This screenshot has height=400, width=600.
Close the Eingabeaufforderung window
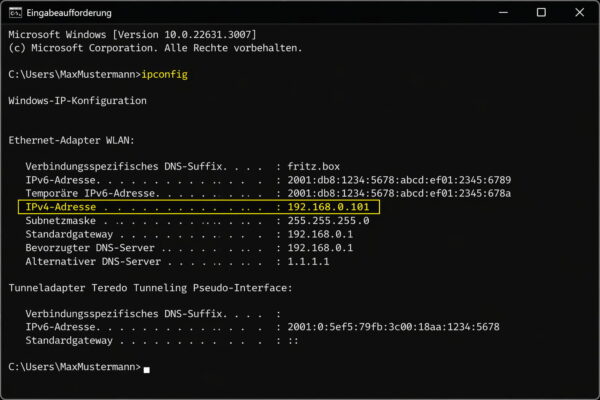click(579, 13)
